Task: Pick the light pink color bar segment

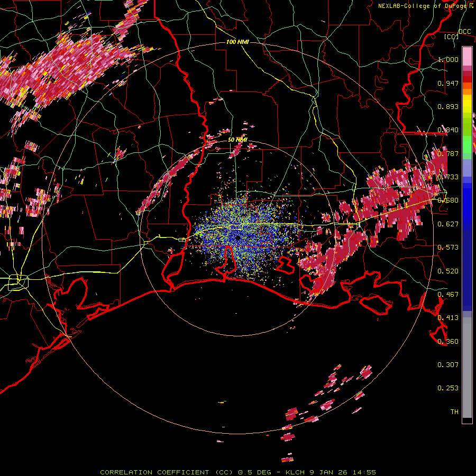Action: coord(467,57)
